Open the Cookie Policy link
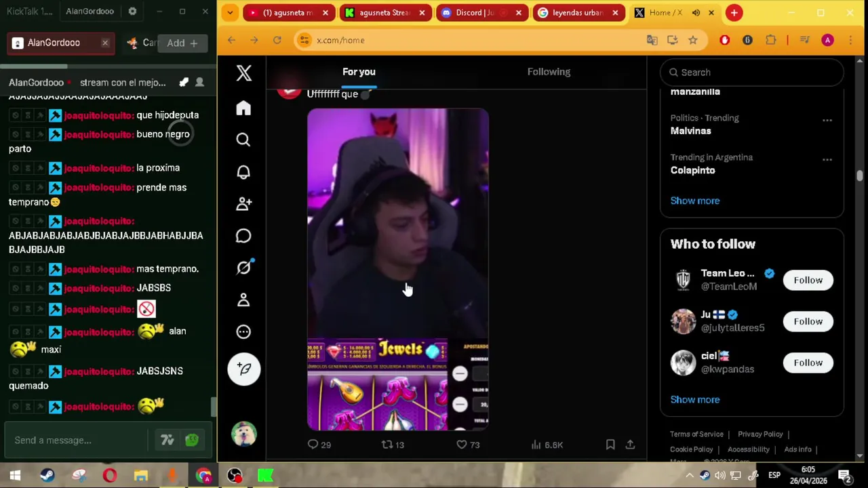This screenshot has width=868, height=488. (691, 449)
